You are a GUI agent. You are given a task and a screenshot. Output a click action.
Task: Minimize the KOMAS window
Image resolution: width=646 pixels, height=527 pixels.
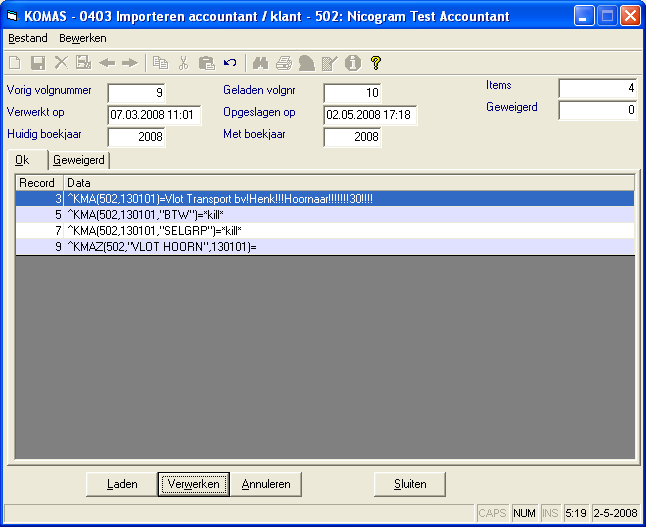(584, 16)
